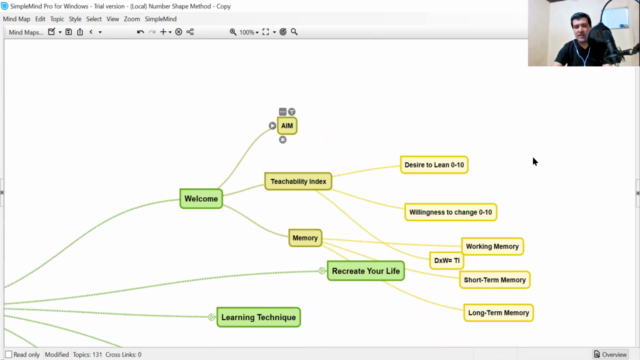Select the Memory topic node

305,238
